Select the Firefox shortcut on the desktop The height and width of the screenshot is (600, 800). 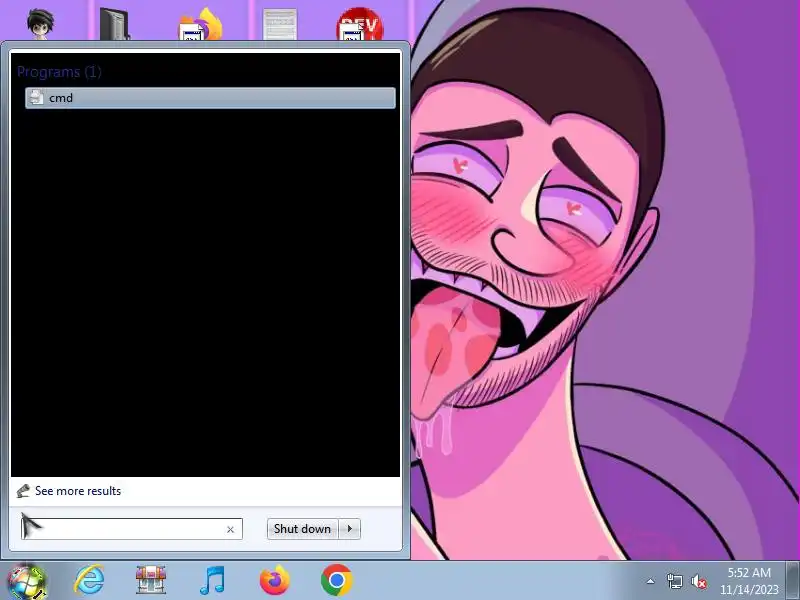pos(200,23)
